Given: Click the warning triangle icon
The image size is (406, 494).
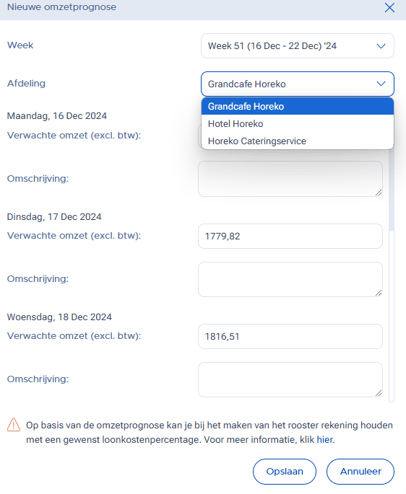Looking at the screenshot, I should [14, 425].
